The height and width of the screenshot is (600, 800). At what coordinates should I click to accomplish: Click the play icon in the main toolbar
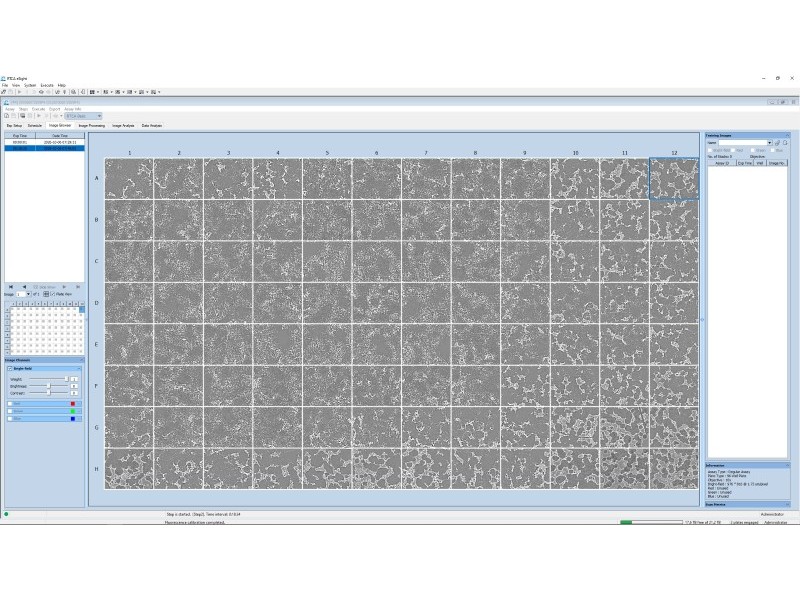click(19, 92)
